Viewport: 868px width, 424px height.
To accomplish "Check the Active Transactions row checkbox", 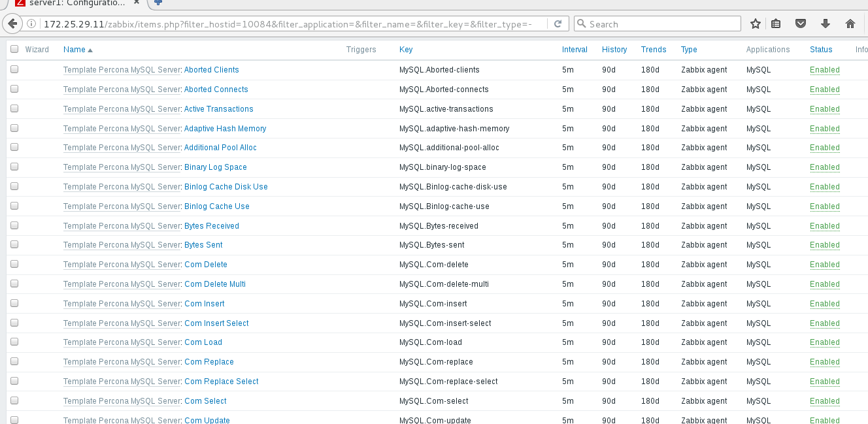I will (x=14, y=108).
